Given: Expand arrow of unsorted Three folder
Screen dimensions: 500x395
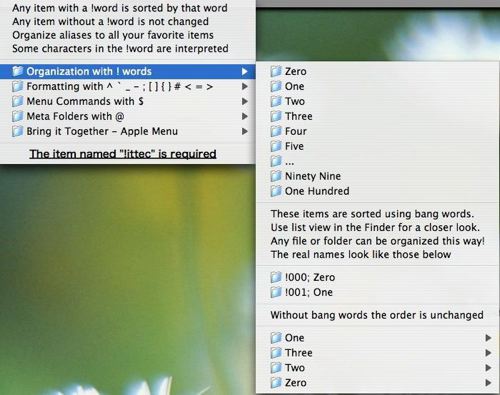Looking at the screenshot, I should [488, 353].
